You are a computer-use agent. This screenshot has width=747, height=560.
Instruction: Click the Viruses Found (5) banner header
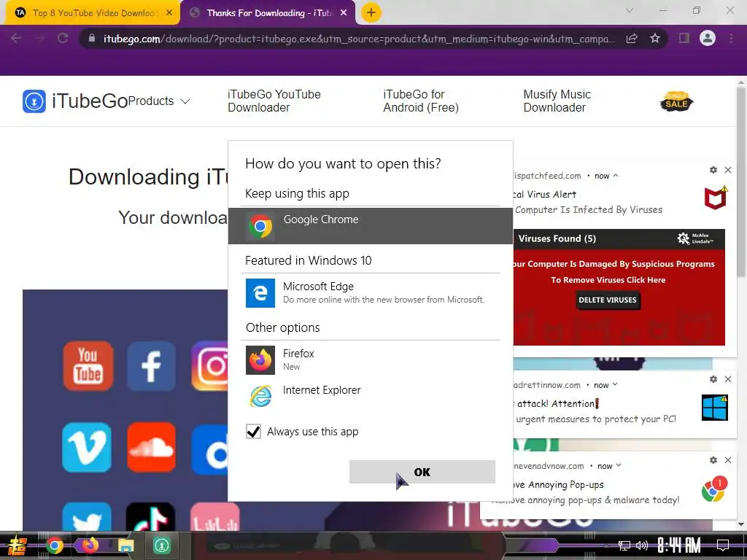click(619, 238)
